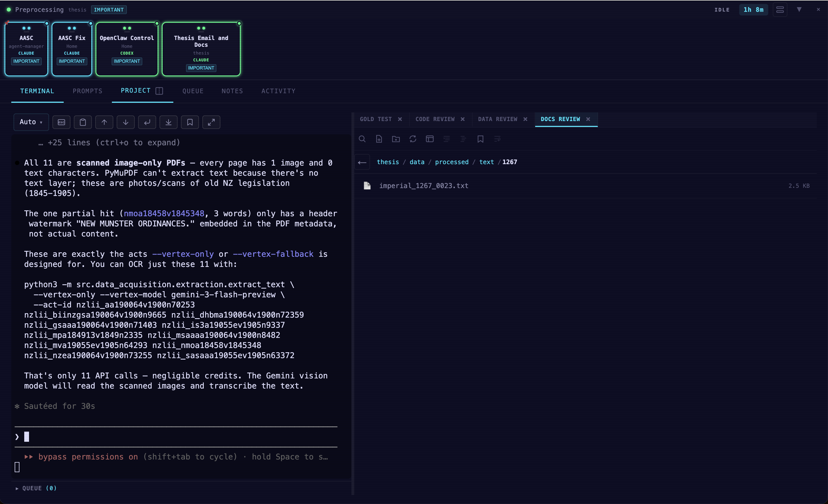This screenshot has width=828, height=504.
Task: Click the nmoa18458v1845348 act link
Action: click(164, 213)
